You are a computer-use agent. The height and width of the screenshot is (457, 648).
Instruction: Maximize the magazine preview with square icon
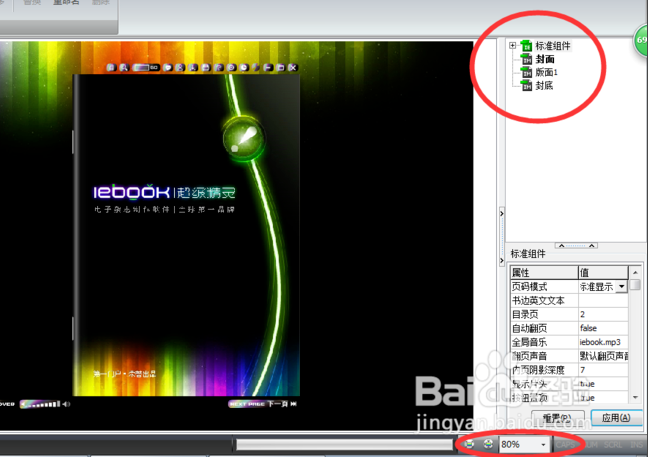[x=281, y=67]
